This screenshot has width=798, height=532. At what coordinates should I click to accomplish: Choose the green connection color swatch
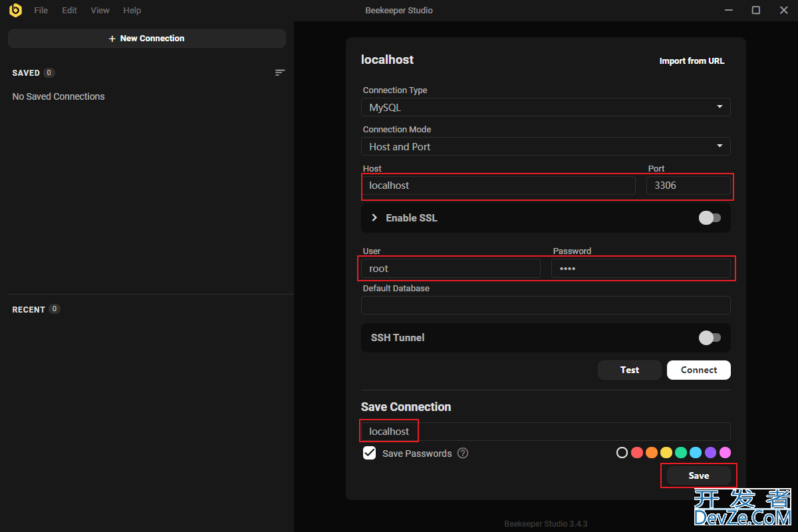click(x=681, y=453)
